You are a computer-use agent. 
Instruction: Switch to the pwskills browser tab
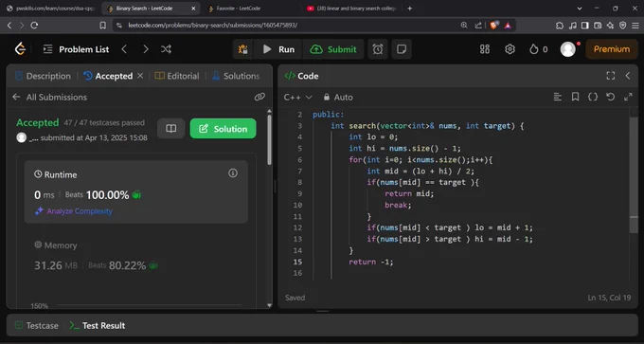49,9
